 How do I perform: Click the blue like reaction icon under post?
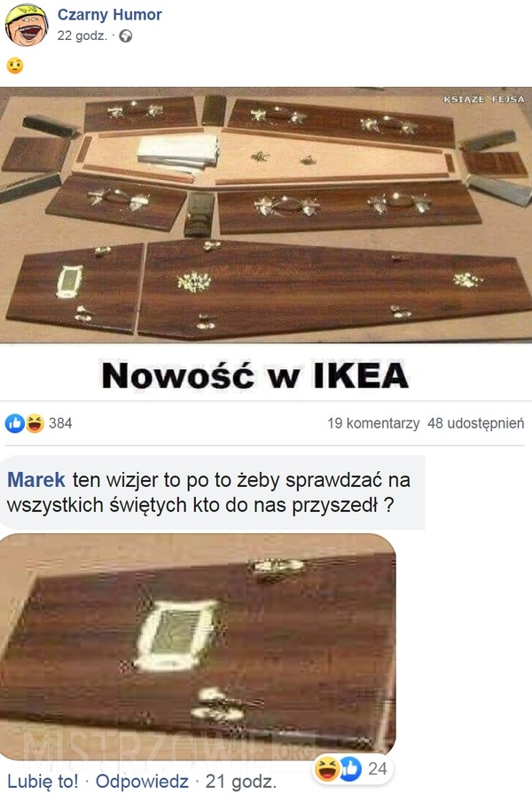pos(15,423)
